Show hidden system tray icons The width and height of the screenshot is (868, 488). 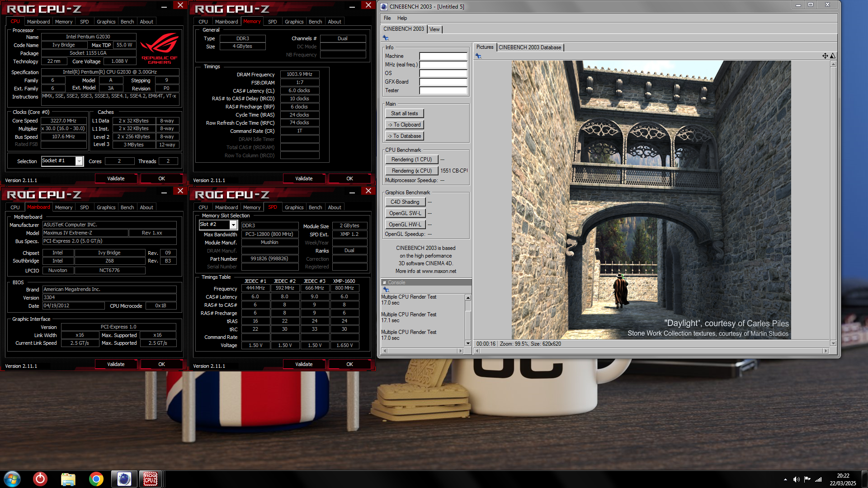(x=785, y=479)
